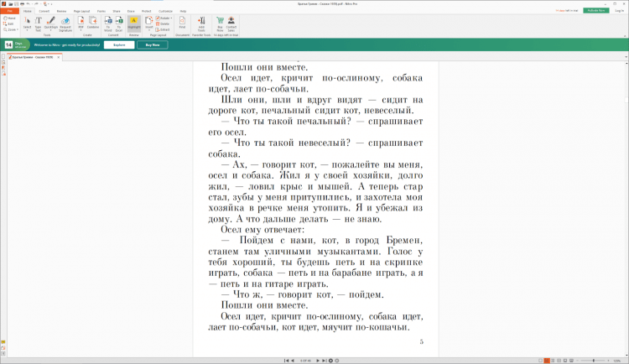The image size is (629, 364).
Task: Click the Open folder quick access icon
Action: click(11, 4)
